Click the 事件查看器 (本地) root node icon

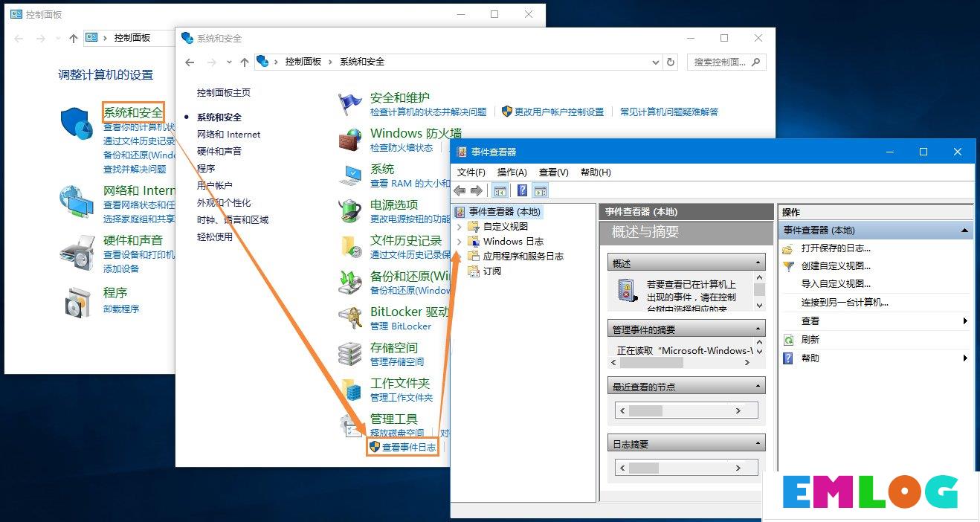point(460,212)
